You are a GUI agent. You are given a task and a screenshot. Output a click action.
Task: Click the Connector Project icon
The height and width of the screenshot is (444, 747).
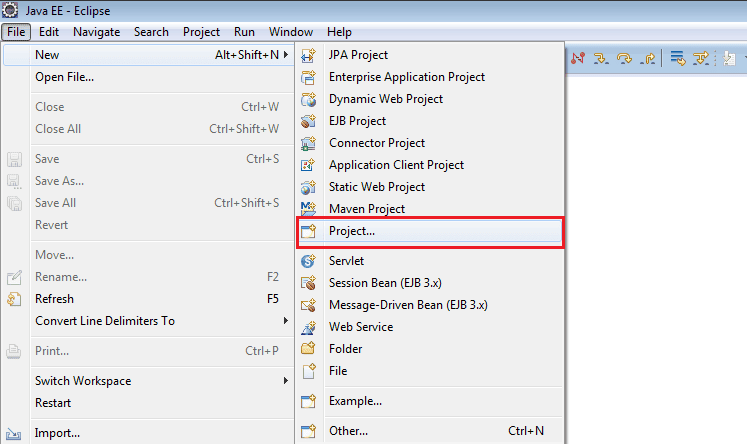tap(308, 143)
